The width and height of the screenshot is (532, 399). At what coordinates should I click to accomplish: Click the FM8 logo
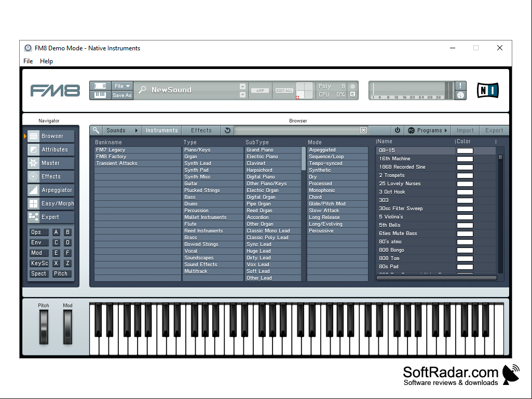click(x=56, y=91)
